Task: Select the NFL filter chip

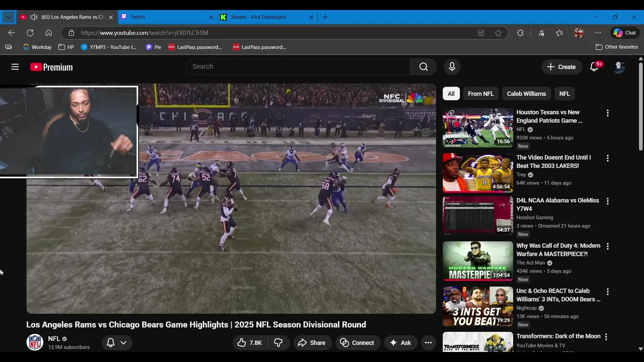Action: tap(565, 94)
